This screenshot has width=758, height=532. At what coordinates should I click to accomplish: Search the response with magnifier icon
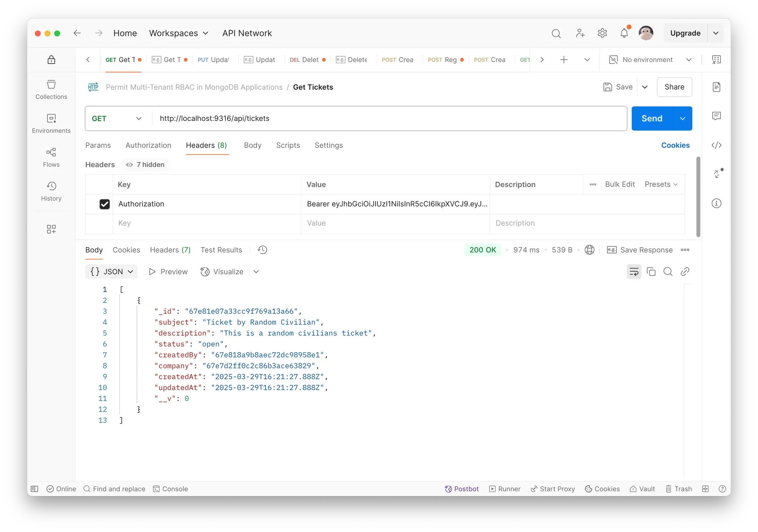coord(668,272)
